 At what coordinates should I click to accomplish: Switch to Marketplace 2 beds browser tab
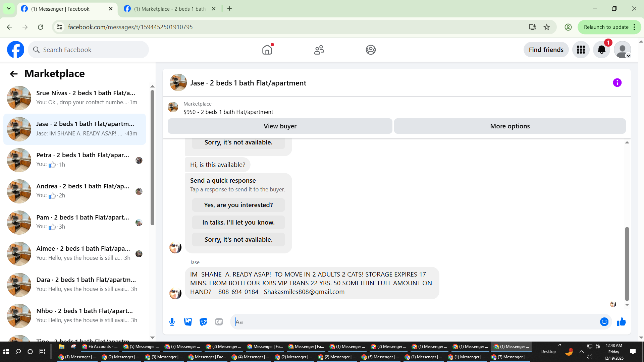(x=169, y=9)
